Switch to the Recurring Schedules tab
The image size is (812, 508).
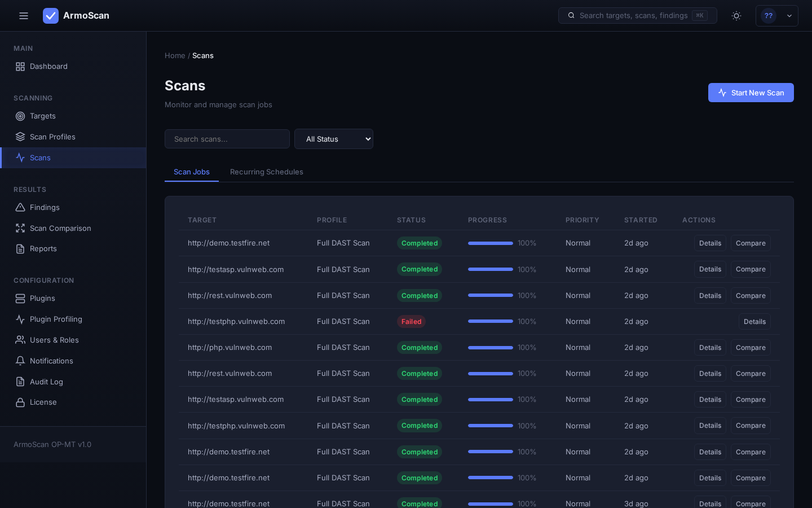(267, 172)
